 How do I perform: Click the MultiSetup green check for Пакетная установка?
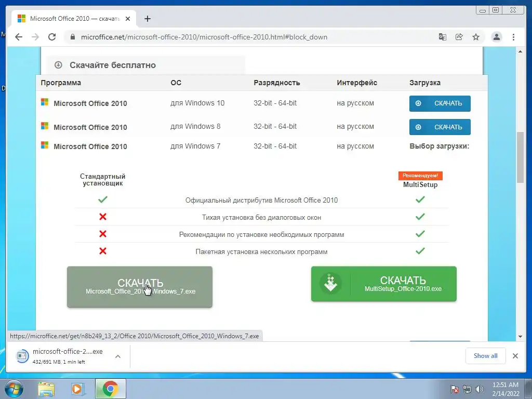click(x=420, y=251)
